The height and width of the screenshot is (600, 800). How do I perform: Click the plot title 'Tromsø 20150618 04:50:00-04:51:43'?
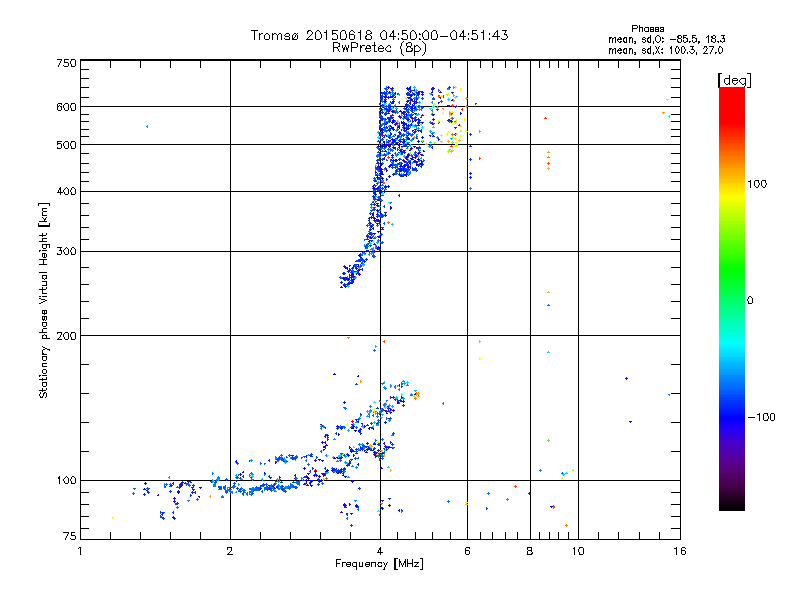[x=379, y=35]
